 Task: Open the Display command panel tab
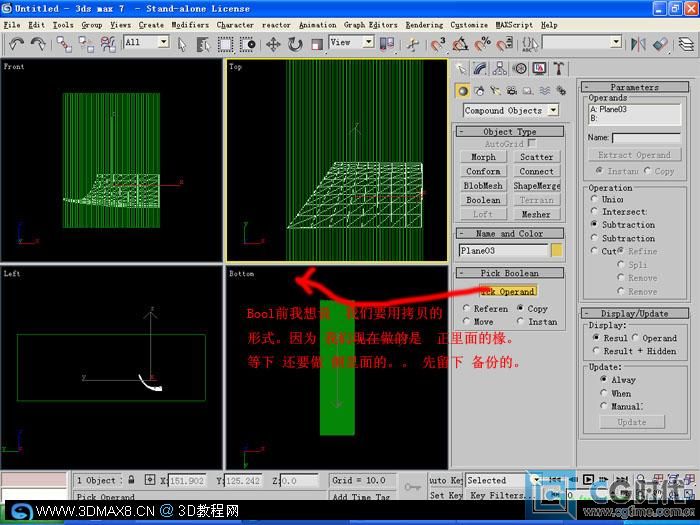tap(539, 68)
